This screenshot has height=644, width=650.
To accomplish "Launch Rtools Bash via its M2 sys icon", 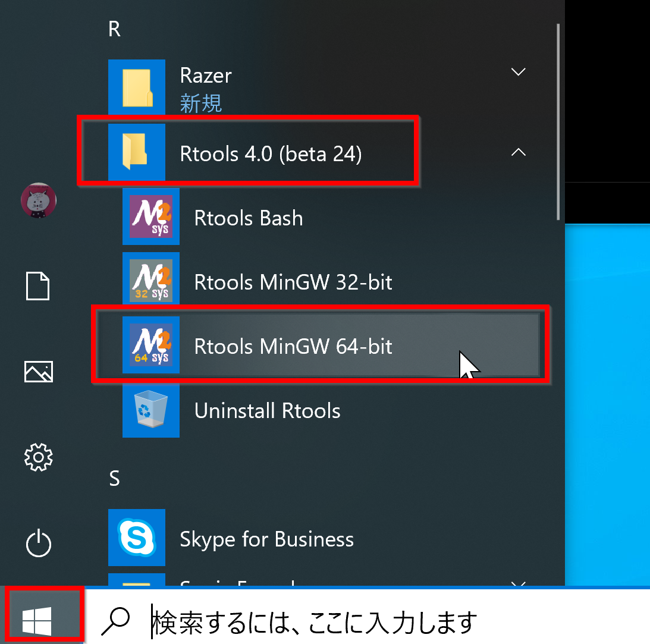I will 151,216.
